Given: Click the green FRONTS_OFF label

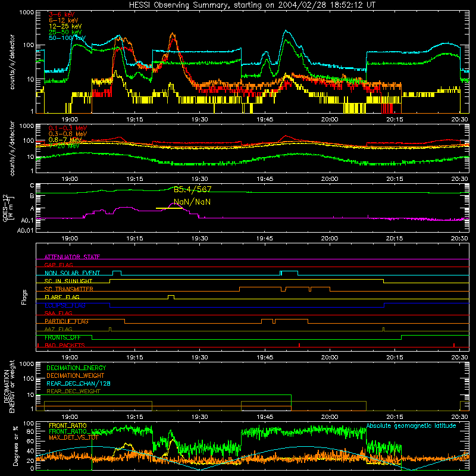Looking at the screenshot, I should (62, 337).
